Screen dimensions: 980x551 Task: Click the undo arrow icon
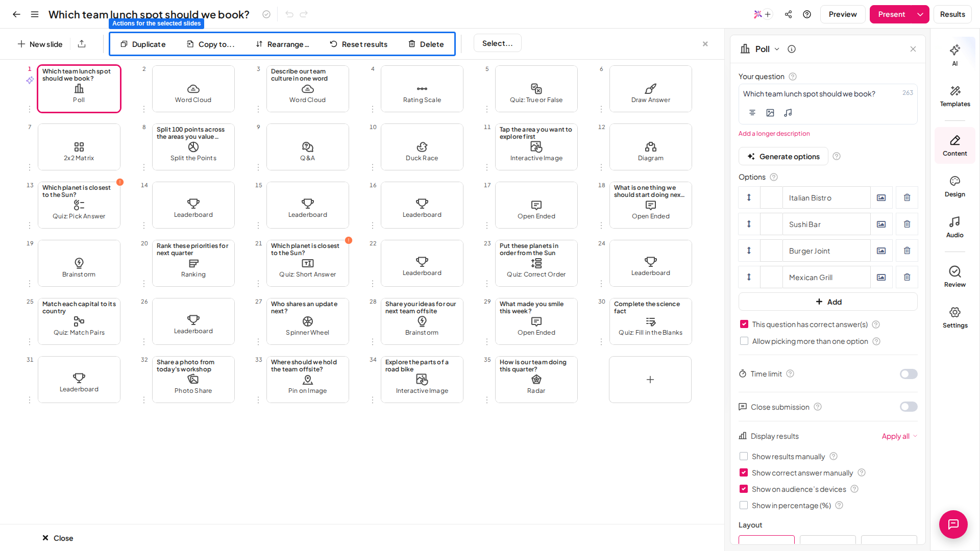click(x=289, y=14)
